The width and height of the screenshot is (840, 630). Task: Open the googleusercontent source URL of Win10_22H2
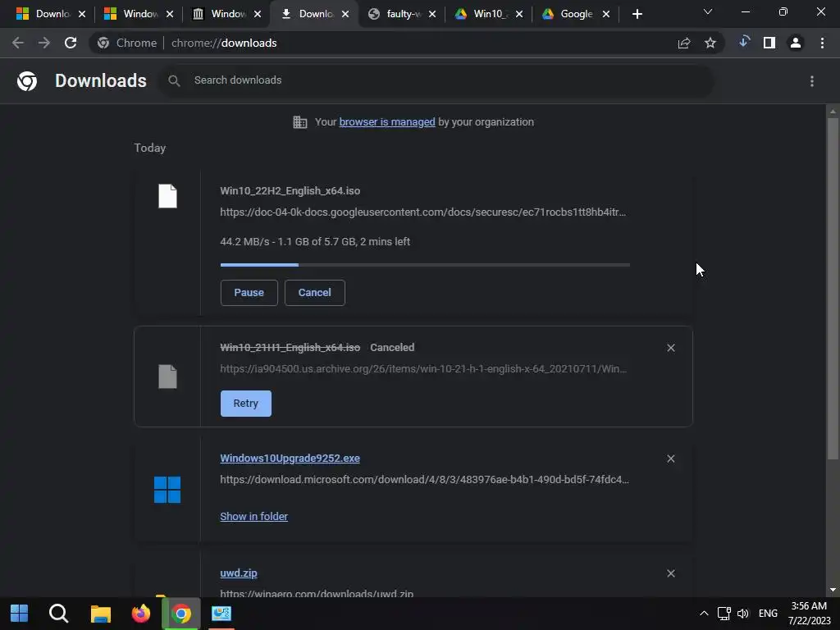(x=422, y=212)
